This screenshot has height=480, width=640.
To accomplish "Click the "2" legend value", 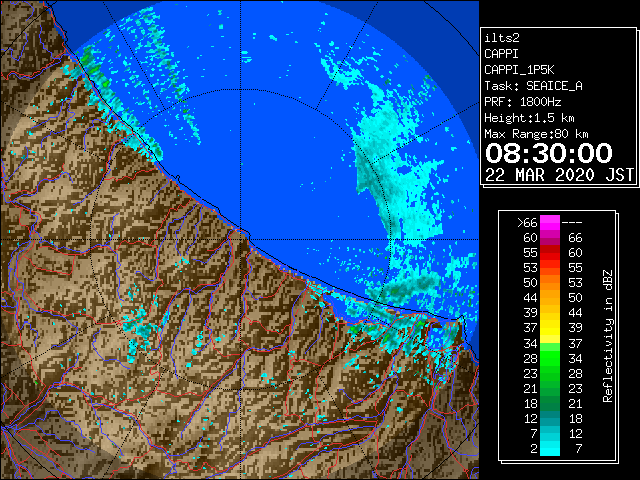I will pos(533,449).
